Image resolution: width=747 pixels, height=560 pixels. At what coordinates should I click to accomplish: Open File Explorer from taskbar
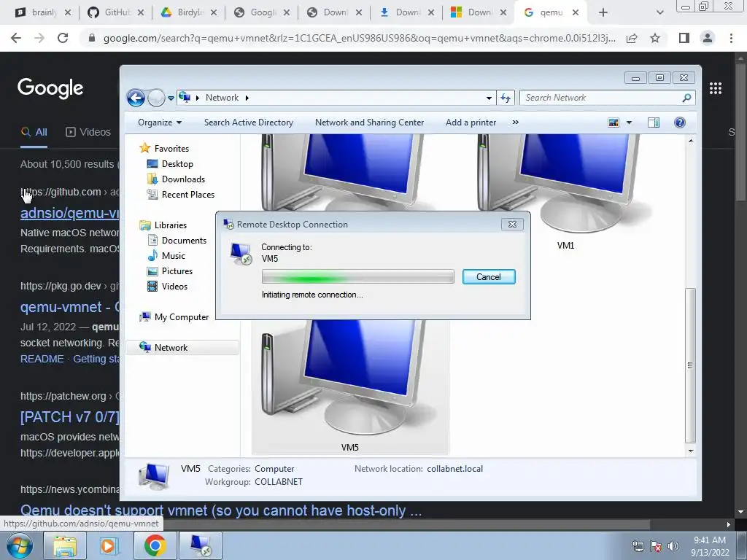click(65, 545)
